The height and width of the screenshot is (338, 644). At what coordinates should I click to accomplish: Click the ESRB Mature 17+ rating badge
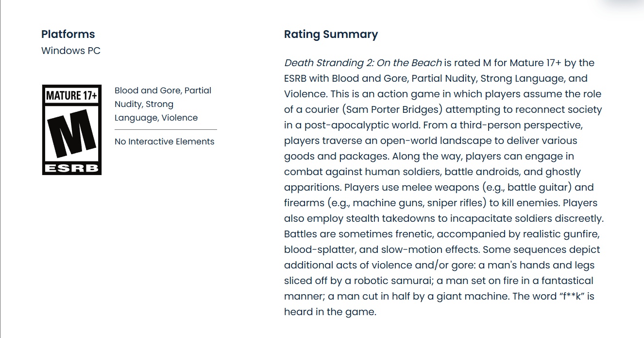(x=72, y=130)
